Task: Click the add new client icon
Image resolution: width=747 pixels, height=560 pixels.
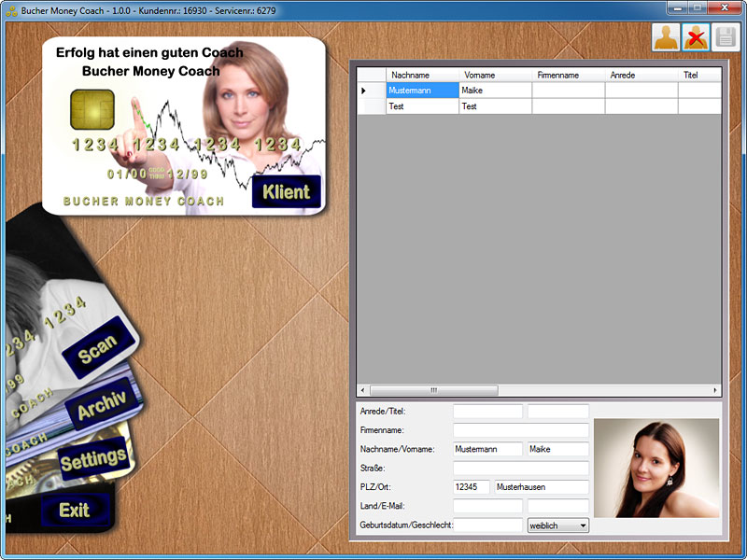Action: tap(666, 37)
